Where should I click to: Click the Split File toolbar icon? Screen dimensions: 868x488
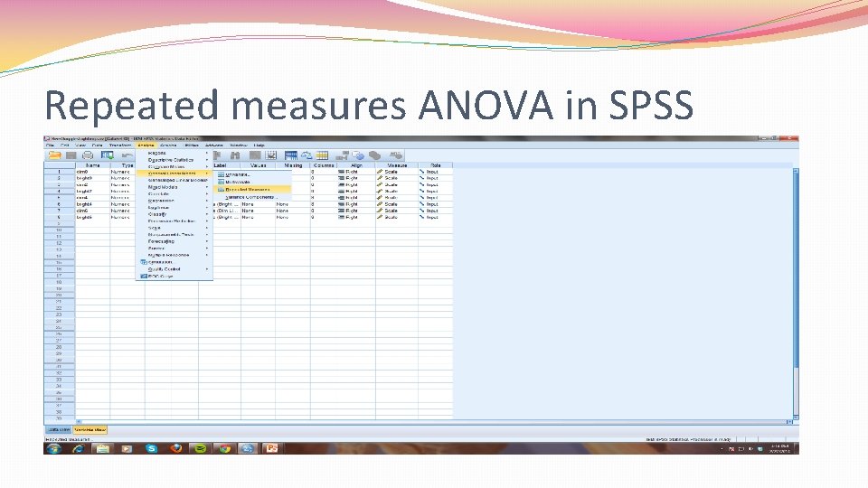pyautogui.click(x=290, y=155)
